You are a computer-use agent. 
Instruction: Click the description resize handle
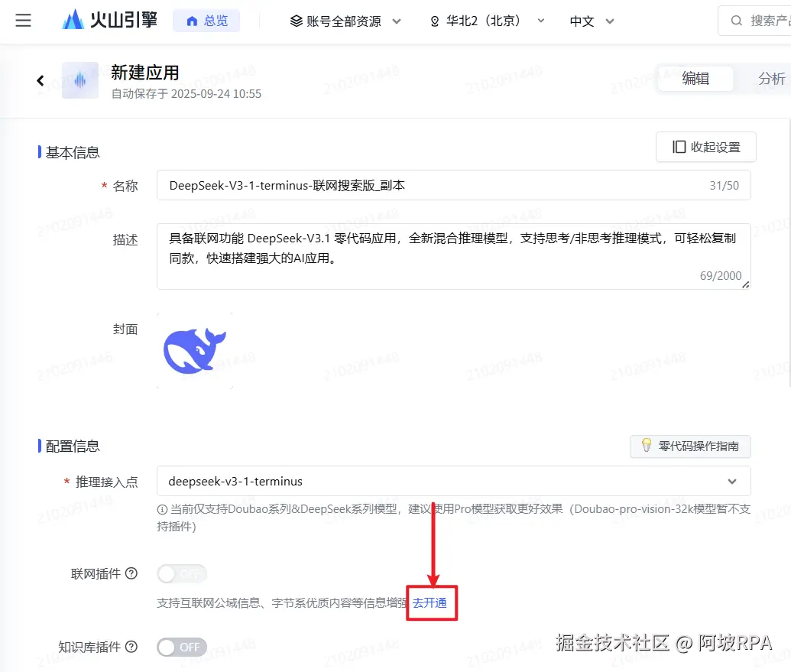(x=746, y=284)
